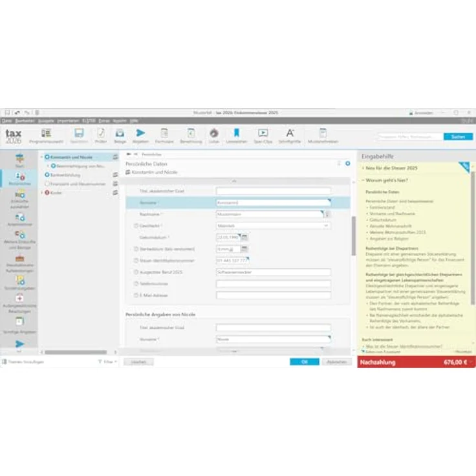This screenshot has height=476, width=476.
Task: Click Anmelden in the title bar
Action: click(x=421, y=113)
